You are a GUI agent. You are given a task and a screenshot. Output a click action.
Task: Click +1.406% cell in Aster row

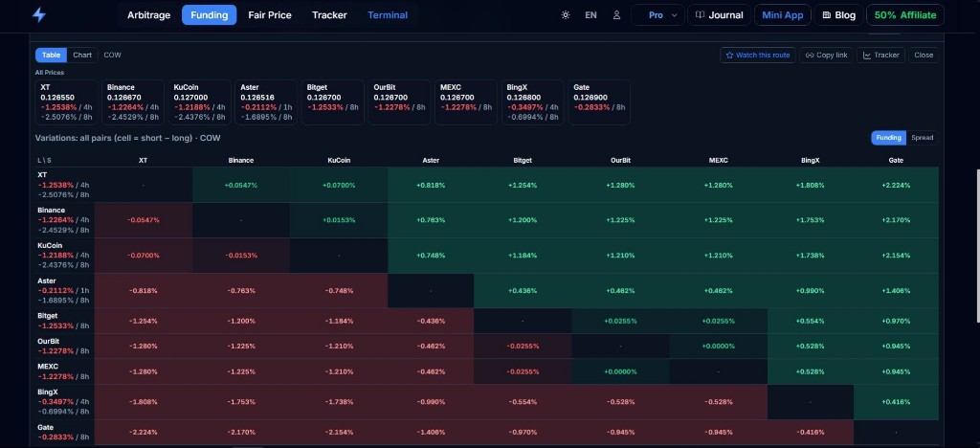[x=896, y=291]
